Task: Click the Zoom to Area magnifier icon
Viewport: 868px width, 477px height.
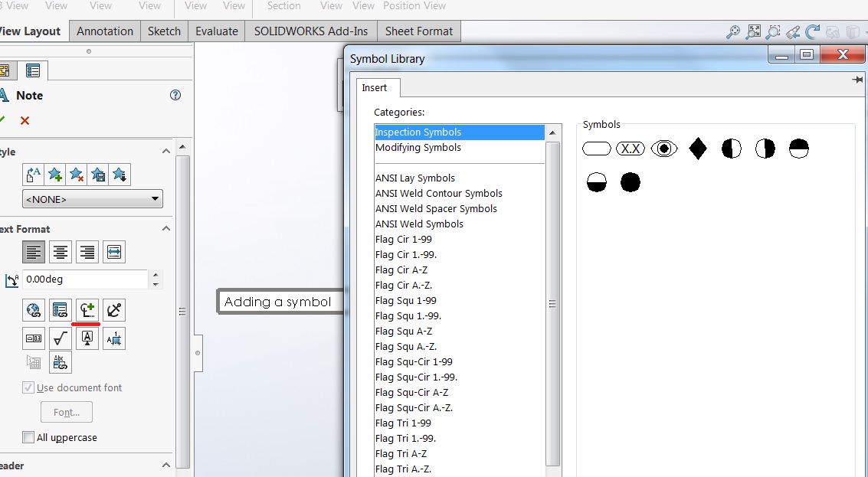Action: pyautogui.click(x=771, y=32)
